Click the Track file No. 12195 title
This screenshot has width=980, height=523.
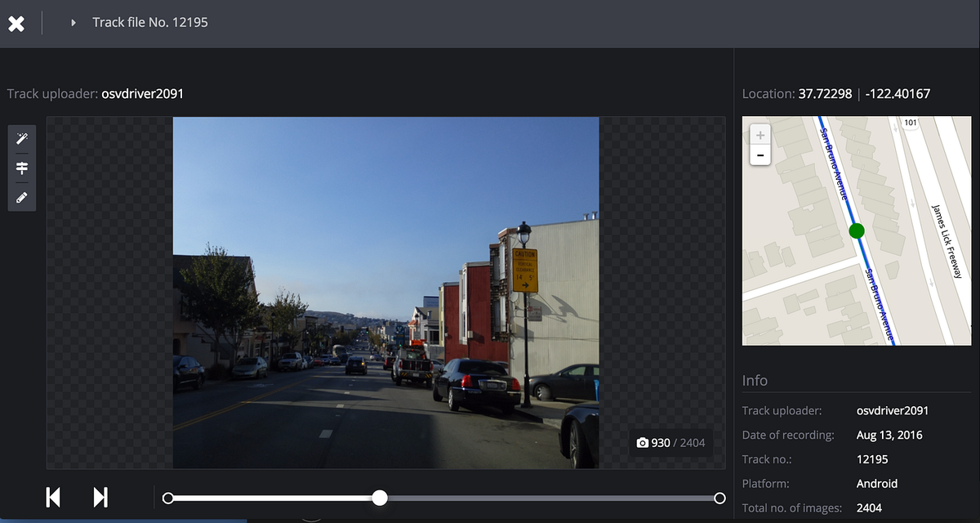point(150,23)
